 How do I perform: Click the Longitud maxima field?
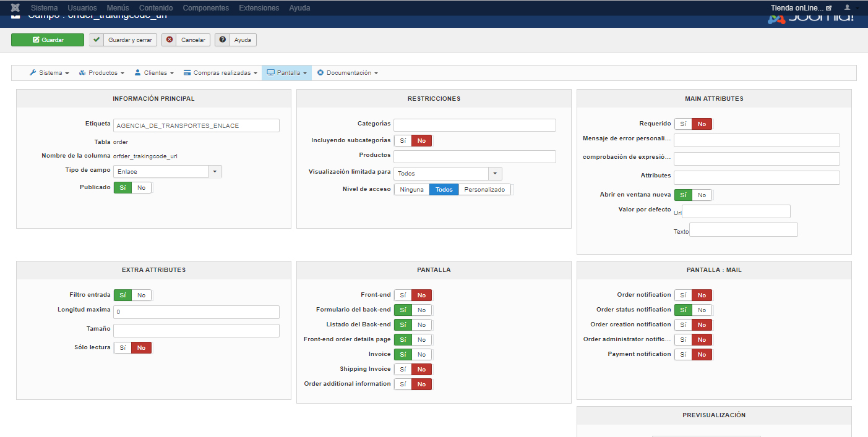(x=197, y=312)
